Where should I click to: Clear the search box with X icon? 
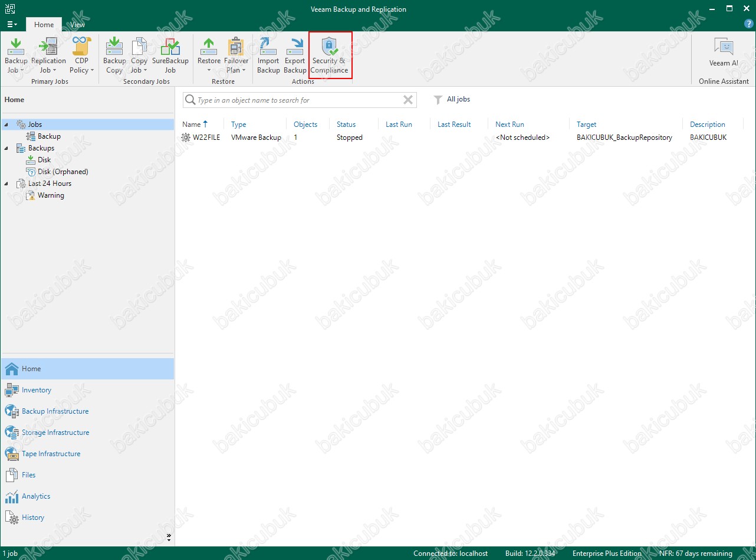click(x=408, y=100)
